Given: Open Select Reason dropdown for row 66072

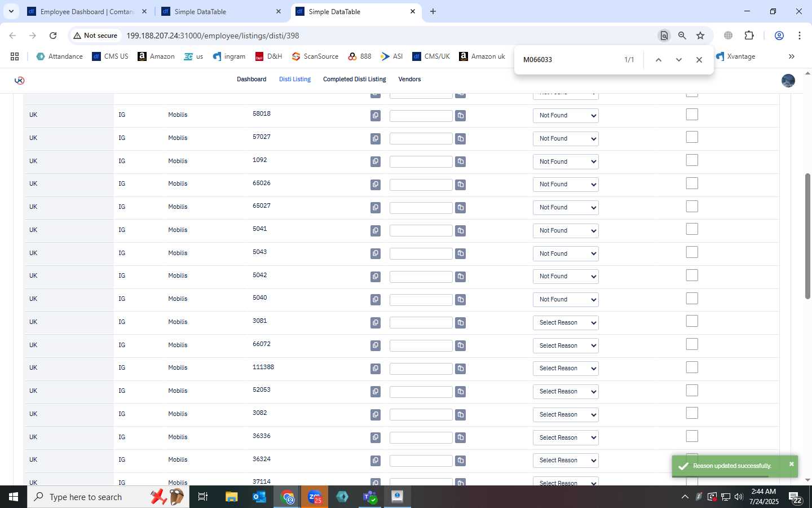Looking at the screenshot, I should [566, 346].
